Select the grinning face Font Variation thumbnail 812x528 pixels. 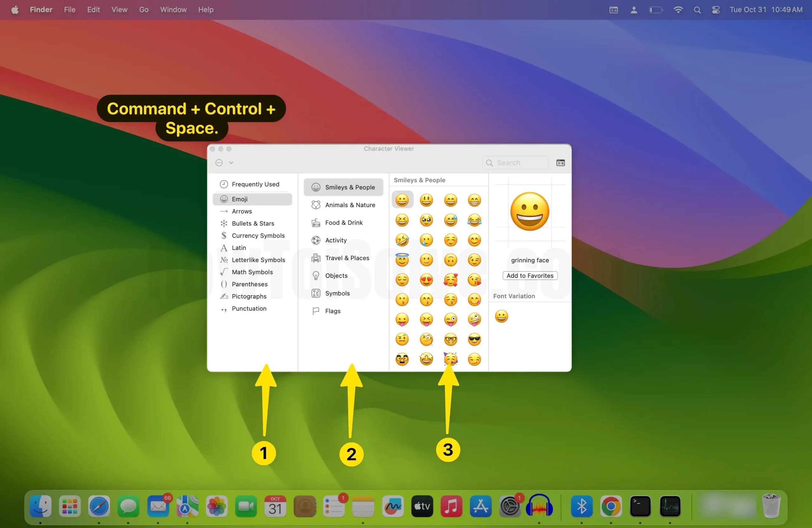tap(501, 316)
